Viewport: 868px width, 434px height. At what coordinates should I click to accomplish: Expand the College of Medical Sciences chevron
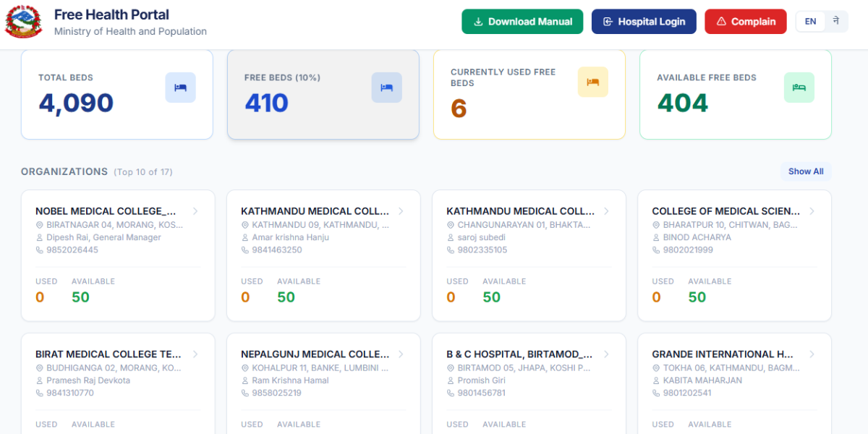(x=812, y=211)
